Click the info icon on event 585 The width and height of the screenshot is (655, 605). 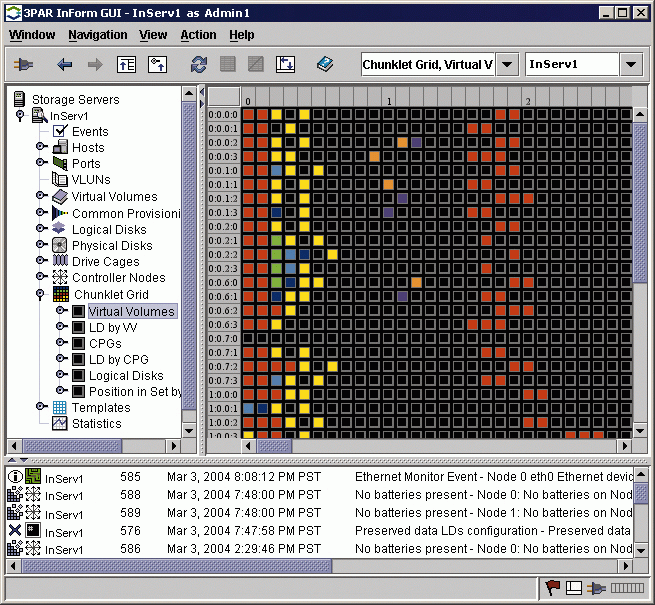pyautogui.click(x=15, y=477)
